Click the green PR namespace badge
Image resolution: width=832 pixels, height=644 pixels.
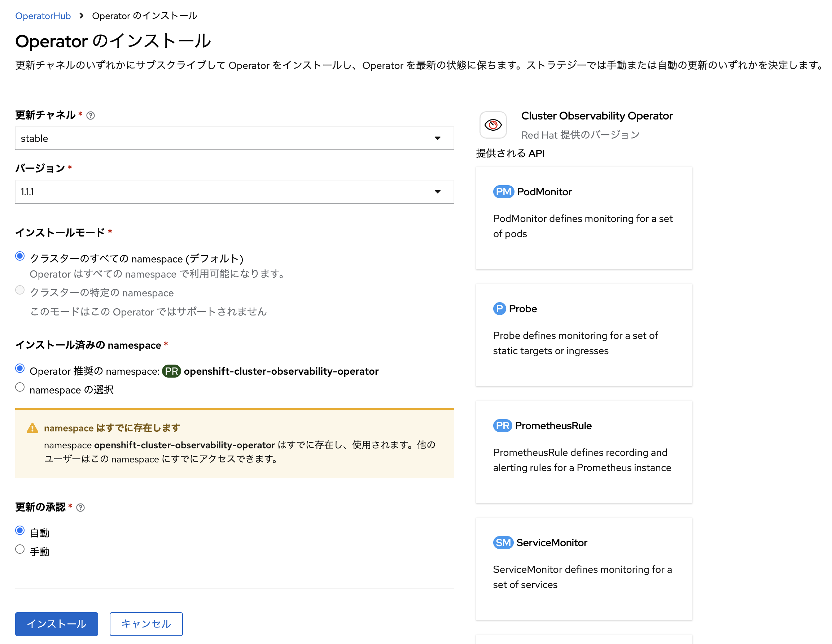point(171,371)
